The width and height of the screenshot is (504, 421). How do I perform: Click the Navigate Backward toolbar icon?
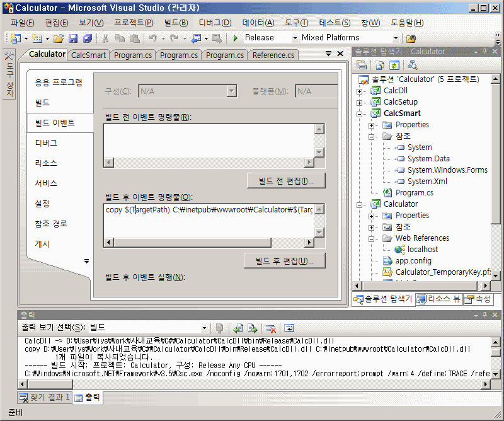(196, 38)
